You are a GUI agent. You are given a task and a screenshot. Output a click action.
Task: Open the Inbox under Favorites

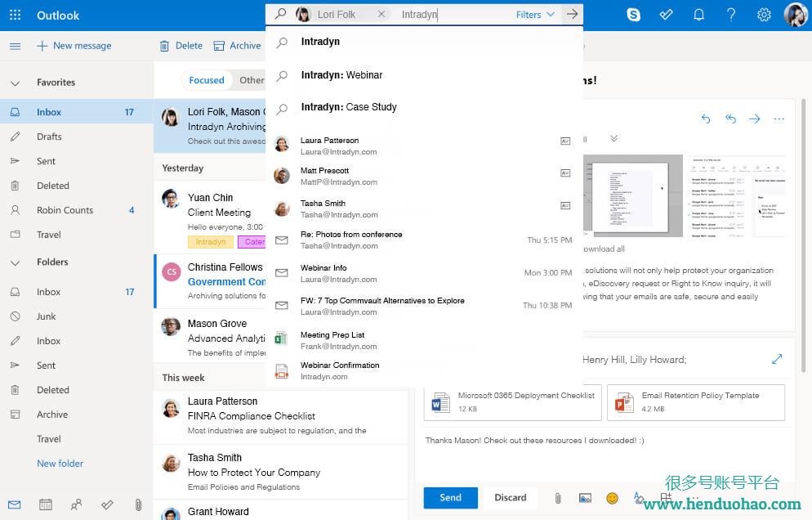76,112
